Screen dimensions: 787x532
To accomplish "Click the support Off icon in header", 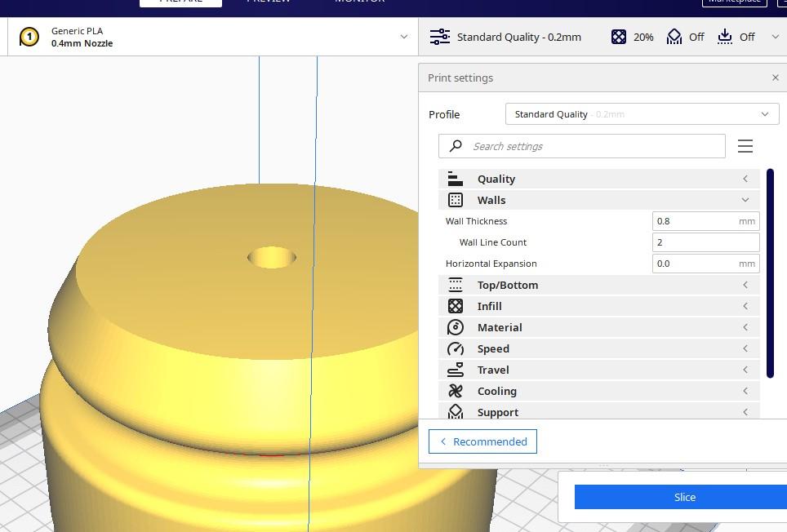I will tap(674, 37).
